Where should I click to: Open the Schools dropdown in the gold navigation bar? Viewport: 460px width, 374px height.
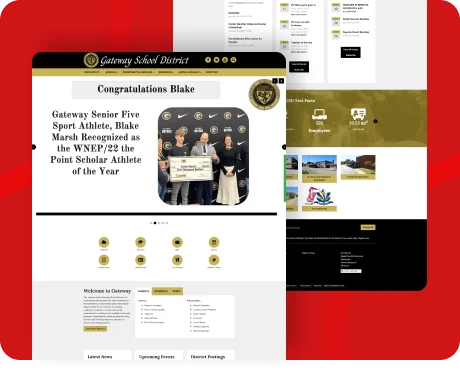click(x=112, y=72)
